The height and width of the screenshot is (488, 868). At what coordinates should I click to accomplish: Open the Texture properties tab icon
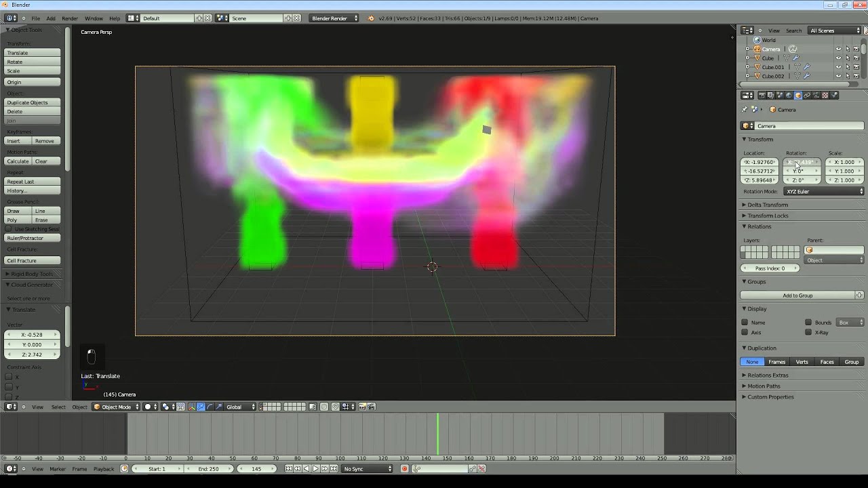click(825, 96)
